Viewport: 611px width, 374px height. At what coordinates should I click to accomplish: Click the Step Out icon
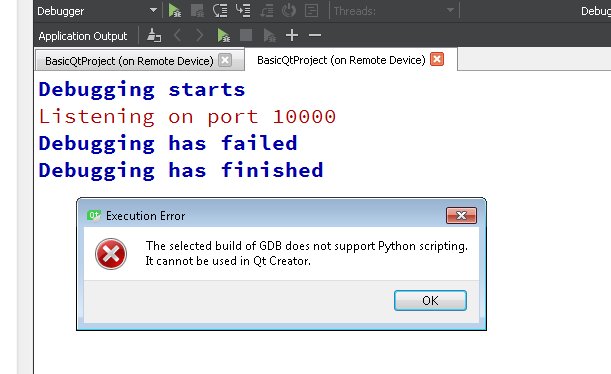(x=267, y=11)
